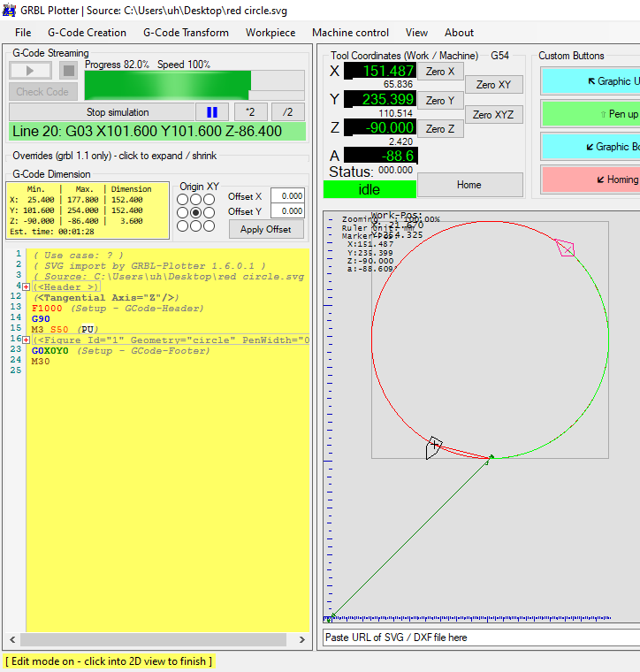
Task: Pause the simulation with the blue pause icon
Action: pyautogui.click(x=212, y=112)
